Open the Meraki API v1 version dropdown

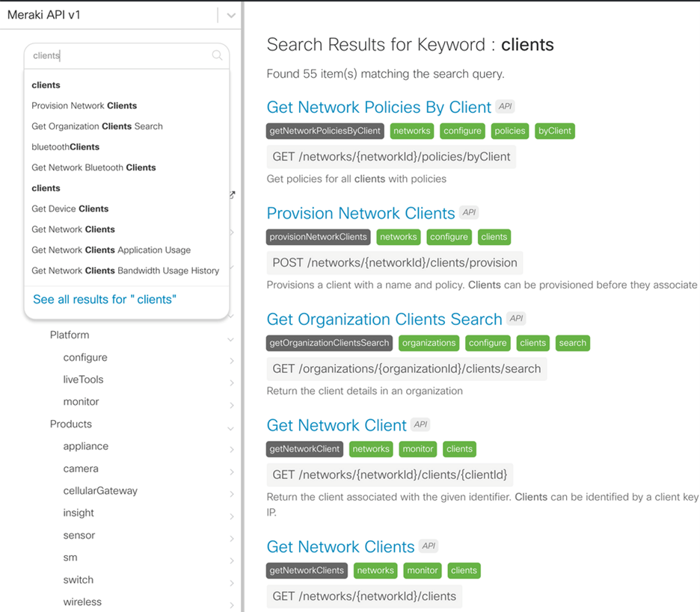coord(230,14)
